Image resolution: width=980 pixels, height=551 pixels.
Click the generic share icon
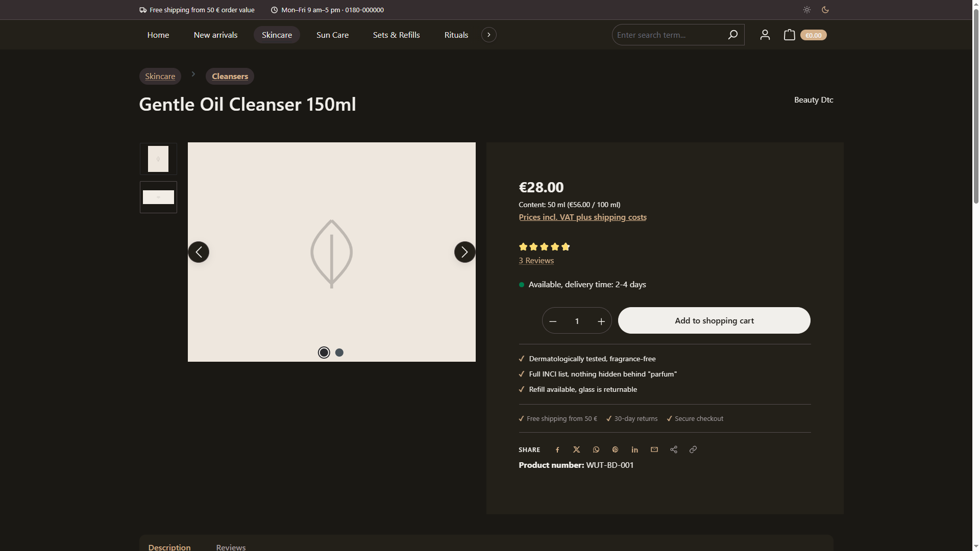tap(674, 449)
